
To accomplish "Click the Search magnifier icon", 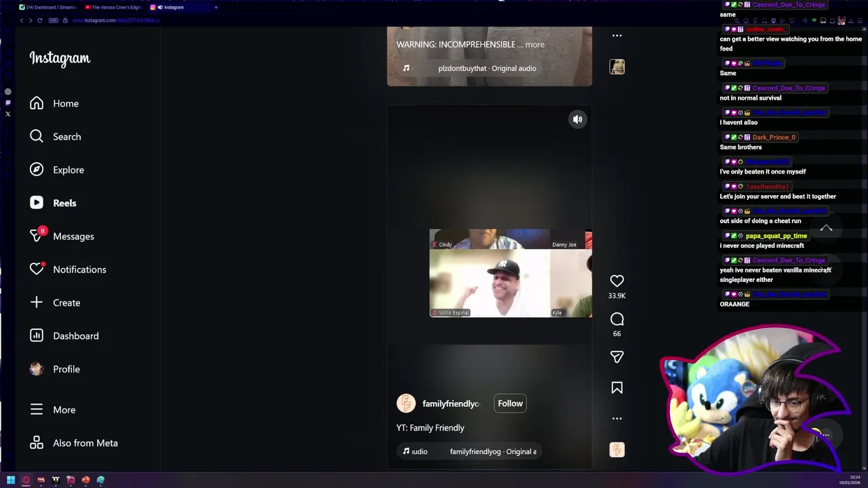I will tap(37, 137).
